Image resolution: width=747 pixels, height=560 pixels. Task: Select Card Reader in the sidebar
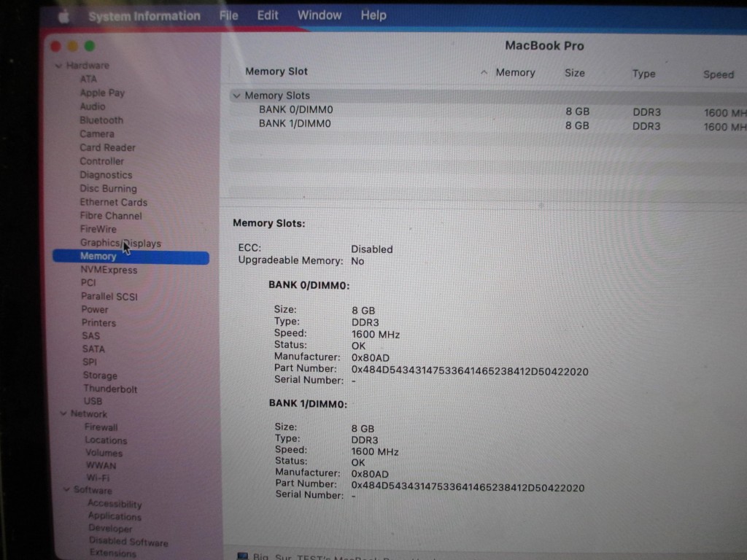108,147
